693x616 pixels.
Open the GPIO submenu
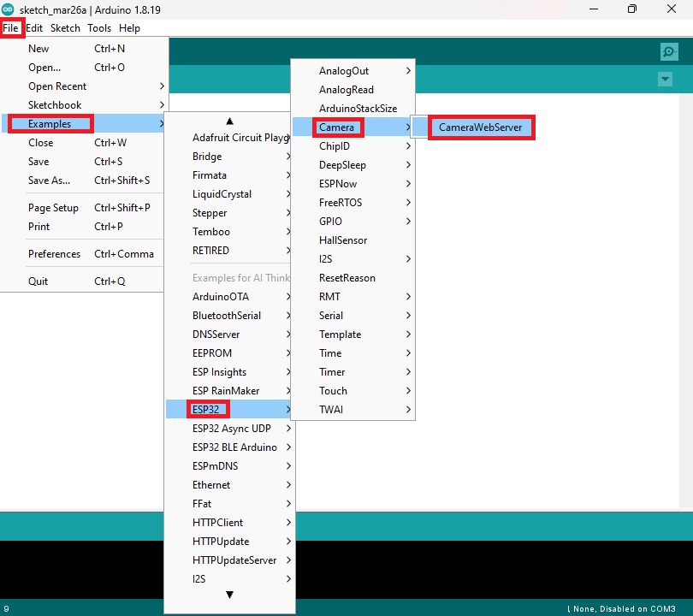(352, 222)
